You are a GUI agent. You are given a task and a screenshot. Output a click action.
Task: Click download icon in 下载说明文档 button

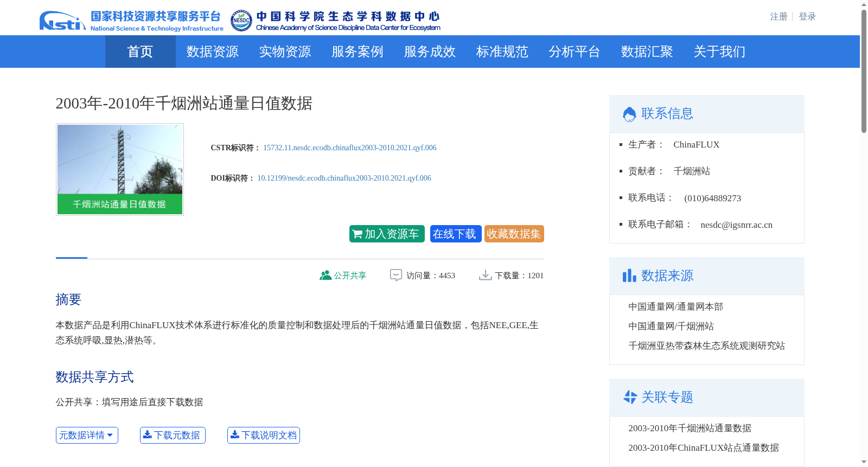point(235,434)
